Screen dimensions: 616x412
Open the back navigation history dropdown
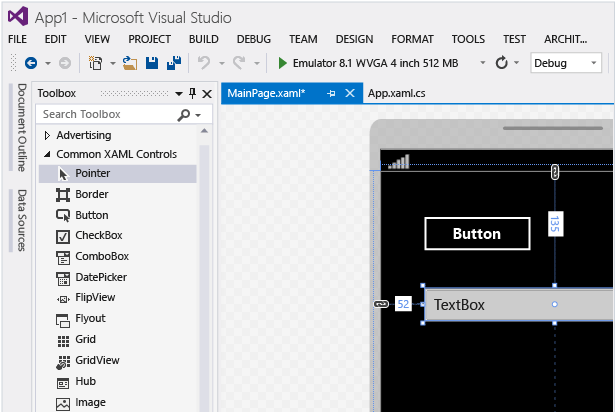[x=48, y=63]
